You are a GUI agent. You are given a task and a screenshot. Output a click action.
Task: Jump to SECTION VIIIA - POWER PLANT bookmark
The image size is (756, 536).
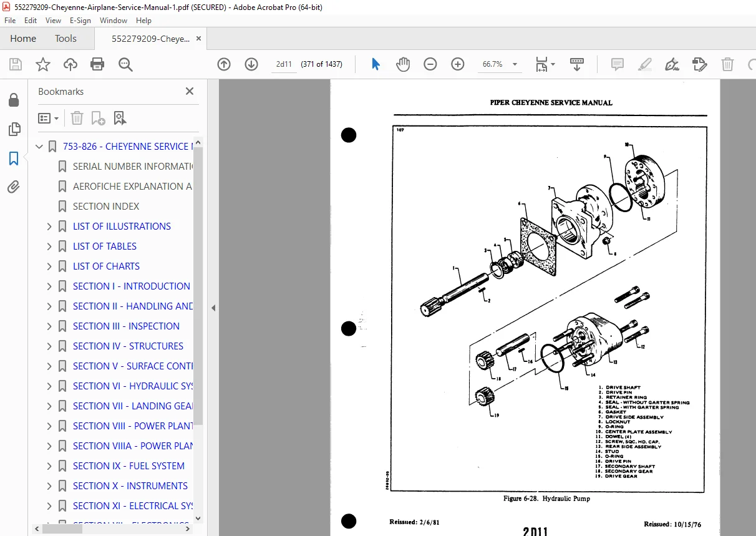click(133, 446)
